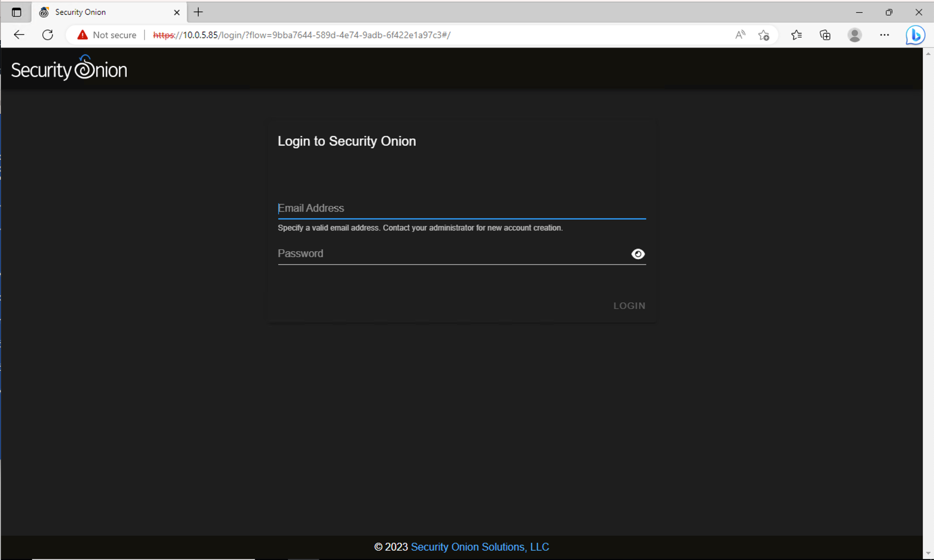Open Settings and more ellipsis menu

point(884,35)
